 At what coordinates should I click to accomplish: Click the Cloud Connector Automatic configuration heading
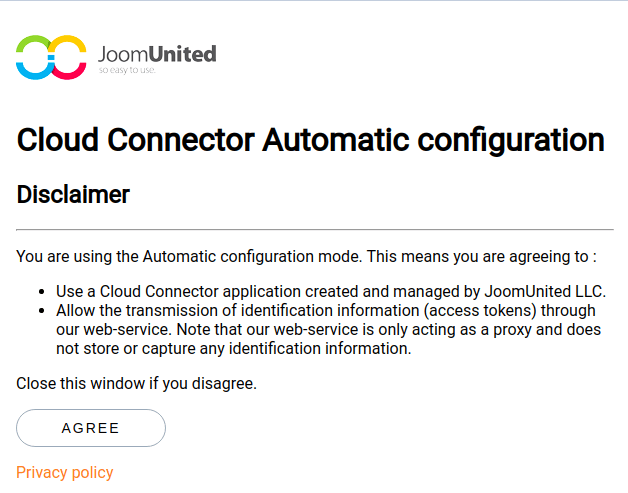[310, 140]
